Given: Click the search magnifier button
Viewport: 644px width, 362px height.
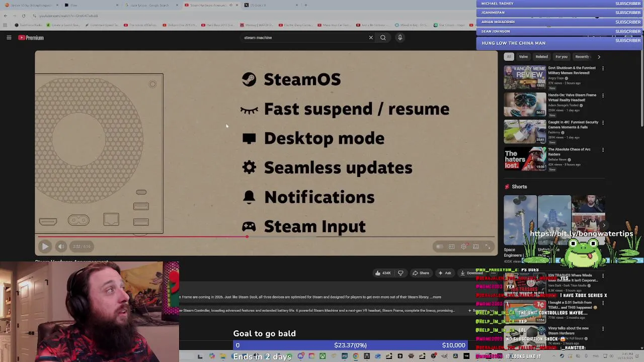Looking at the screenshot, I should point(383,38).
